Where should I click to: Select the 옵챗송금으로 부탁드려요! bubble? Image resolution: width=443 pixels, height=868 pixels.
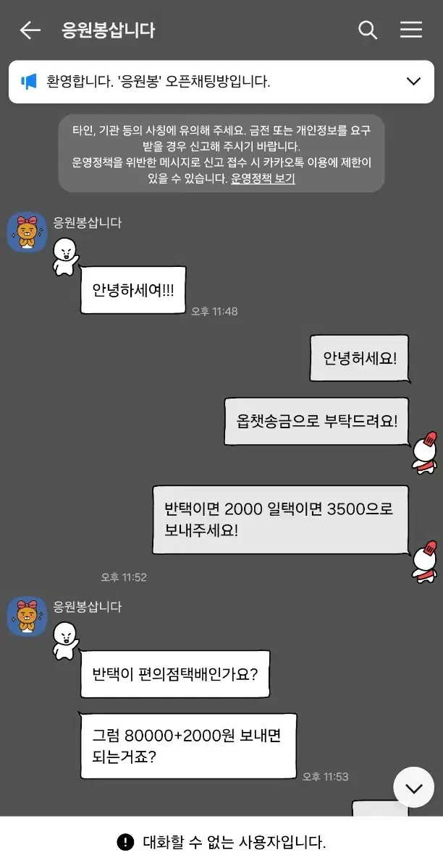click(x=317, y=421)
